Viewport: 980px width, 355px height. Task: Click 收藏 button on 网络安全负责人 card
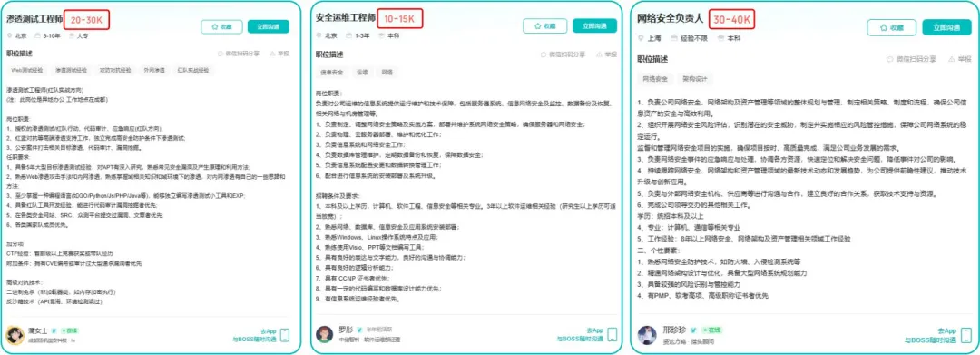892,27
